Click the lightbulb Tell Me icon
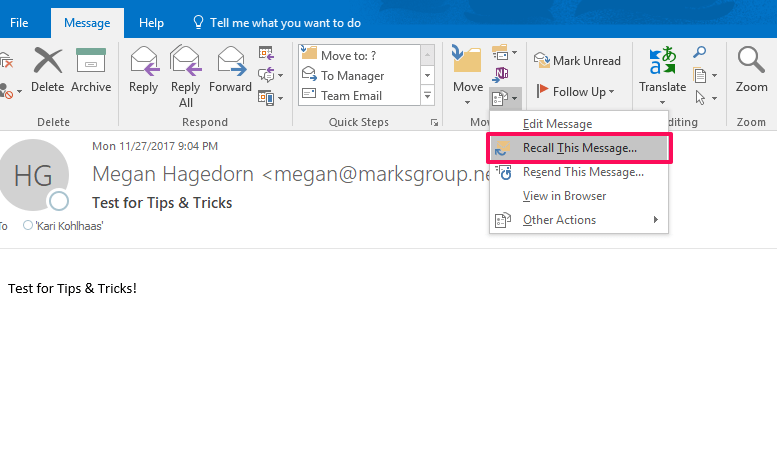 (198, 22)
